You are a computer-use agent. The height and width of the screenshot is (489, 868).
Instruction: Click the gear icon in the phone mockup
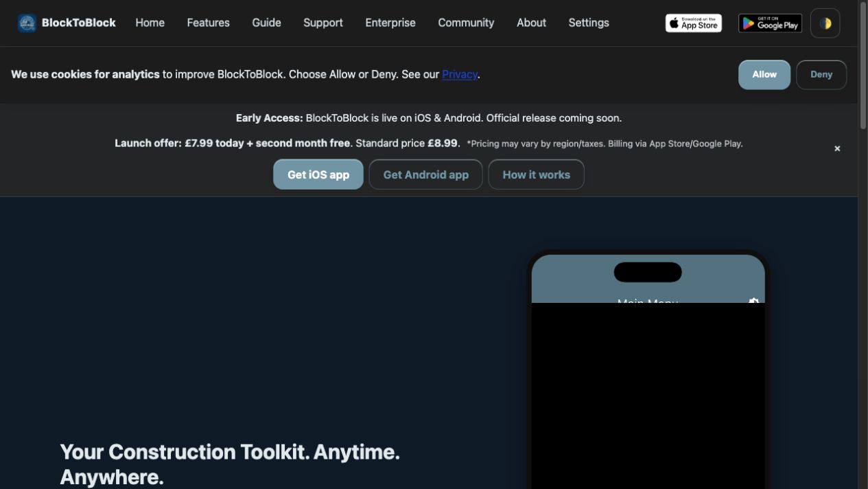[x=753, y=301]
